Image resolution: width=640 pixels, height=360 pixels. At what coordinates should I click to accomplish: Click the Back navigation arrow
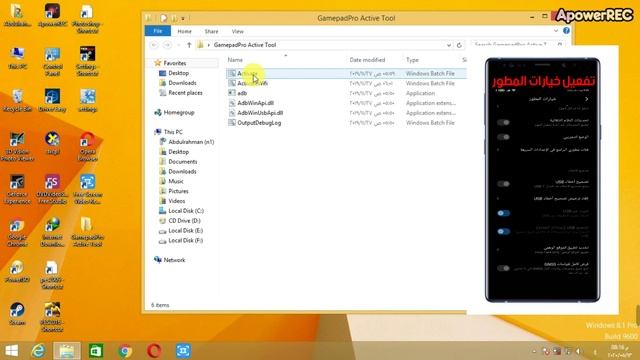(154, 45)
